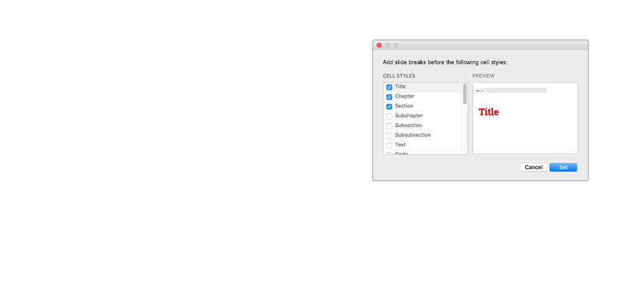Enable the Subchapter checkbox

coord(389,117)
